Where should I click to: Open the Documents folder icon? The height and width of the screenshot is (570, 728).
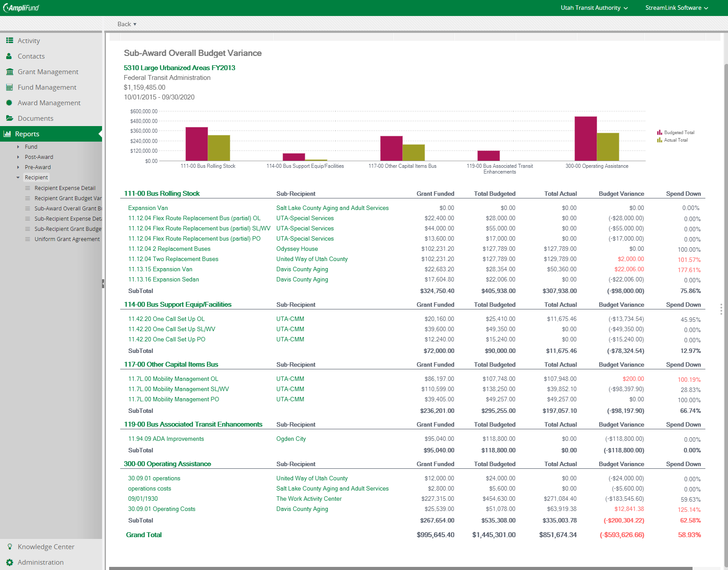(9, 118)
